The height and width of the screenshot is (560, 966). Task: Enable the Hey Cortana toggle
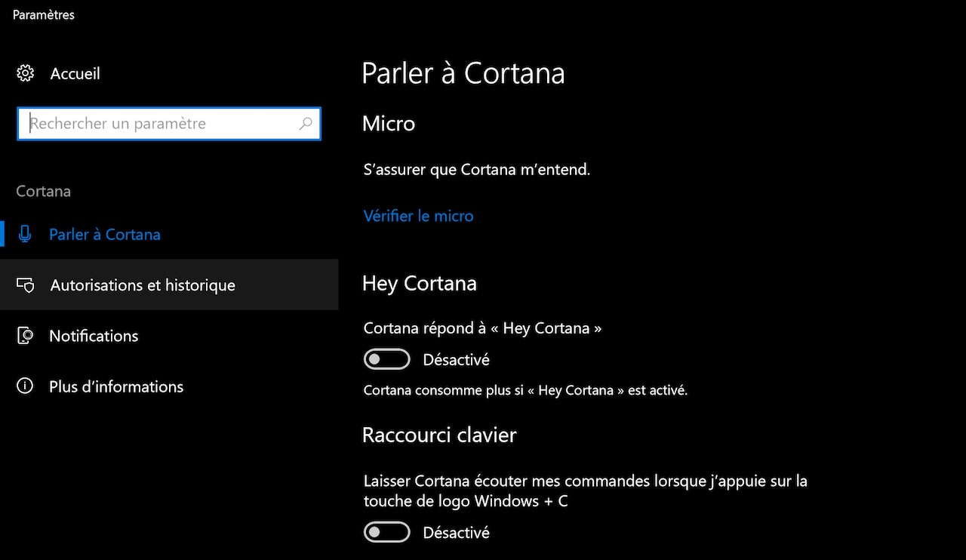coord(386,359)
